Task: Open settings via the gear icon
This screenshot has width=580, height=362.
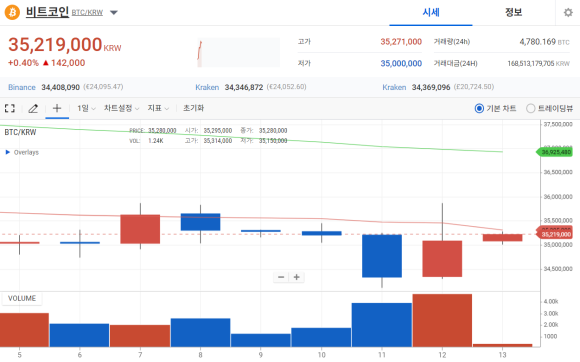Action: tap(568, 13)
